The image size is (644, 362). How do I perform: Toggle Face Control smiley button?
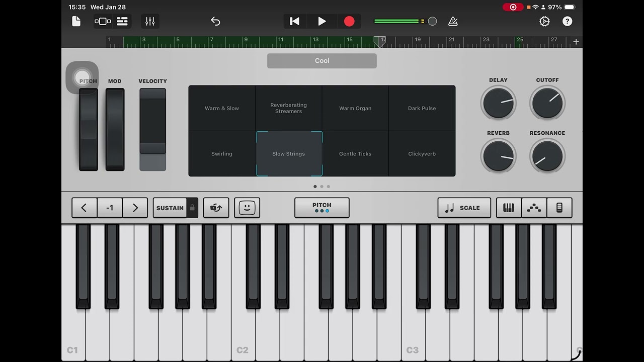(247, 208)
